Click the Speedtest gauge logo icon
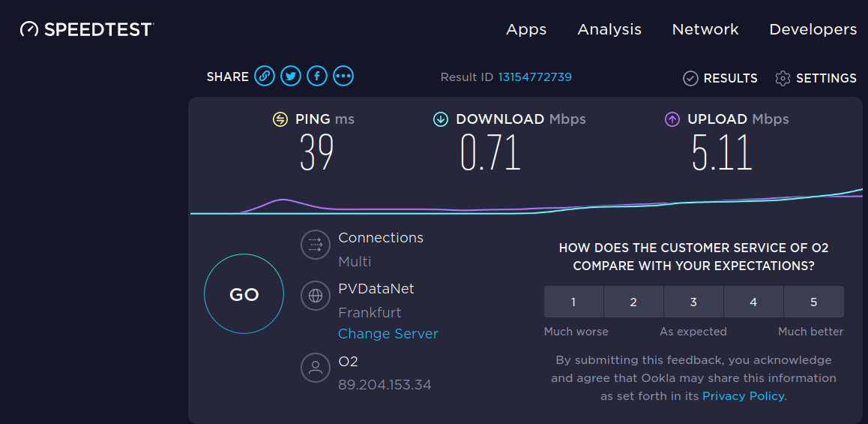The height and width of the screenshot is (424, 868). [x=28, y=29]
